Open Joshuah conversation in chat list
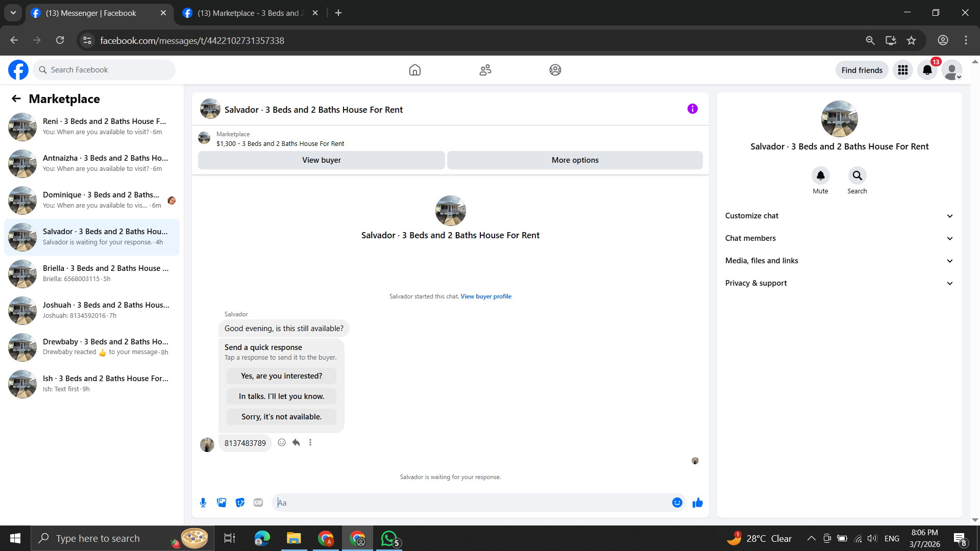Viewport: 980px width, 551px height. (92, 310)
